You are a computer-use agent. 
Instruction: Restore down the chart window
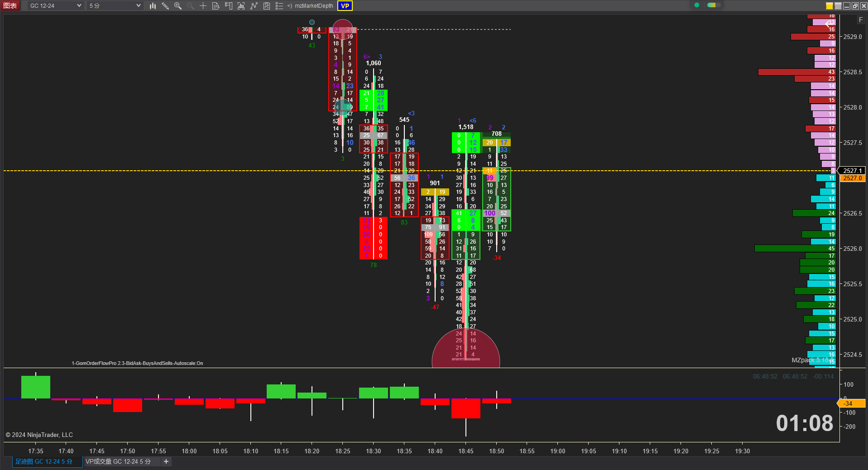coord(855,6)
